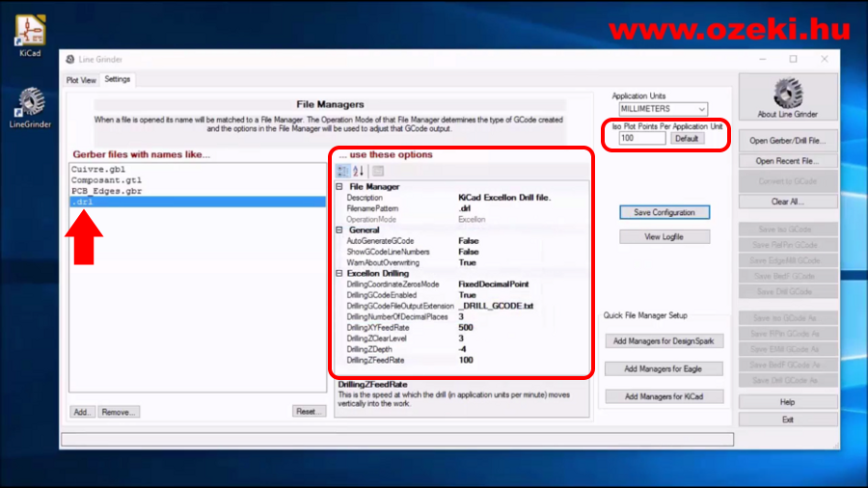Collapse the General property category

point(339,230)
